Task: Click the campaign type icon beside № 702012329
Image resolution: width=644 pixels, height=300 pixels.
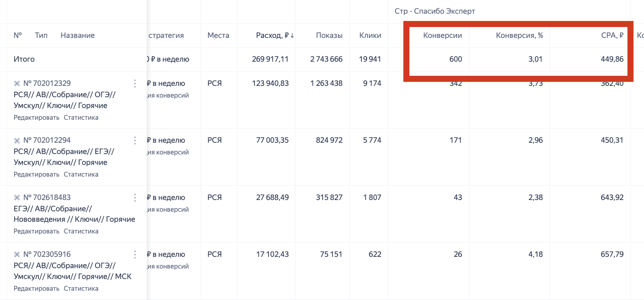Action: [x=17, y=83]
